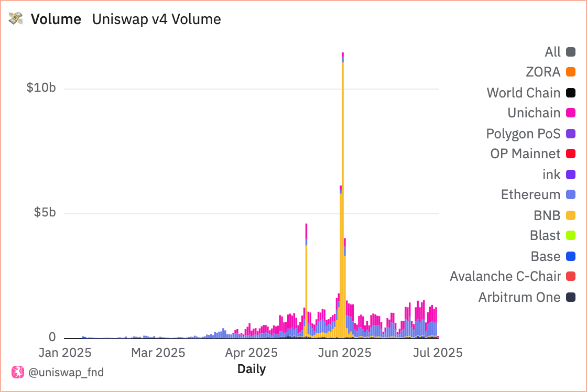Viewport: 587px width, 392px height.
Task: Select the ink legend label
Action: (x=551, y=175)
